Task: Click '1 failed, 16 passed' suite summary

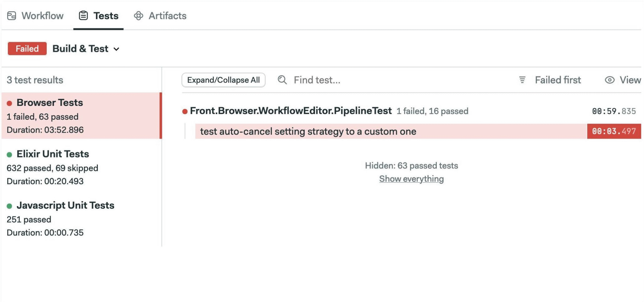Action: click(432, 111)
